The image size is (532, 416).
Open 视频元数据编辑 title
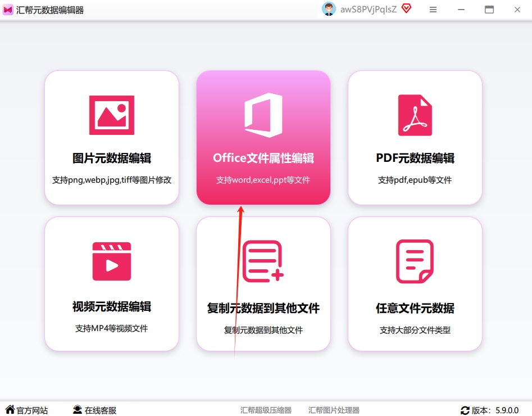112,306
